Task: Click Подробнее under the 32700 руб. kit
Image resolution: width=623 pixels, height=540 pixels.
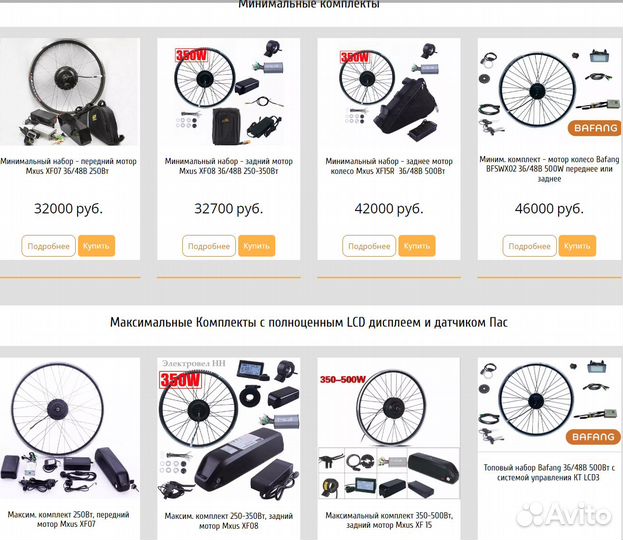Action: [209, 246]
